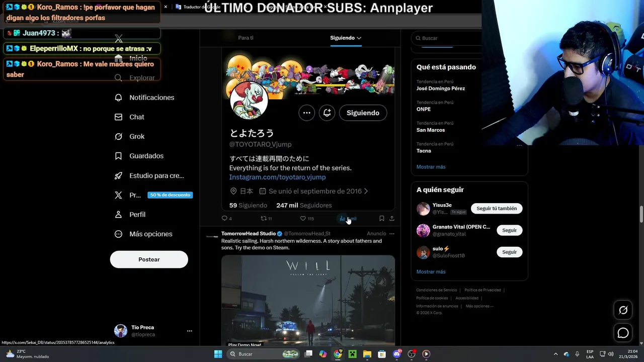This screenshot has height=362, width=644.
Task: Click the Windows taskbar Buscar search box
Action: tap(263, 354)
